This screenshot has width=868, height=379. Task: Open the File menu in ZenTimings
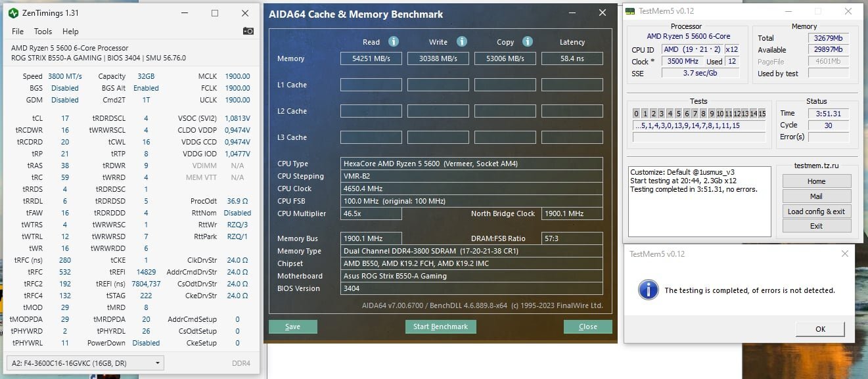(18, 32)
